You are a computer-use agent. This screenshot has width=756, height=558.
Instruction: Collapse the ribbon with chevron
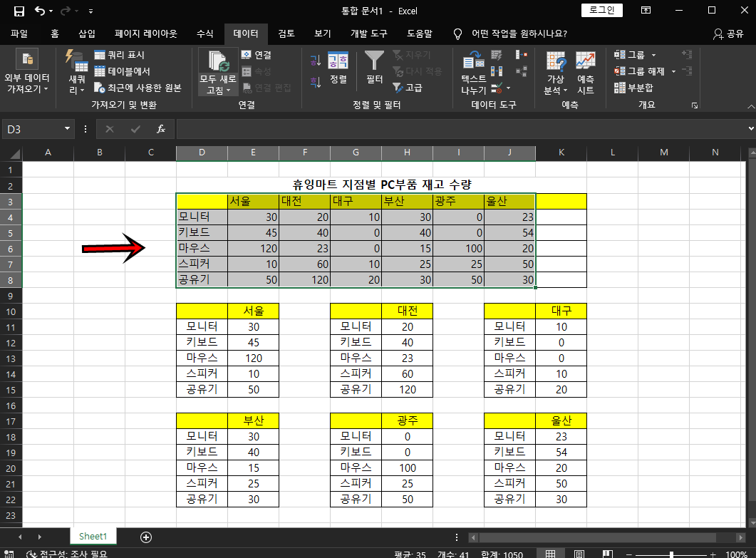(751, 106)
